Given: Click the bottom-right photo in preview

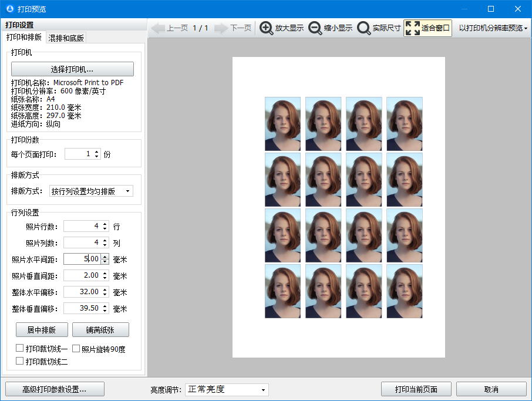Looking at the screenshot, I should click(x=405, y=291).
